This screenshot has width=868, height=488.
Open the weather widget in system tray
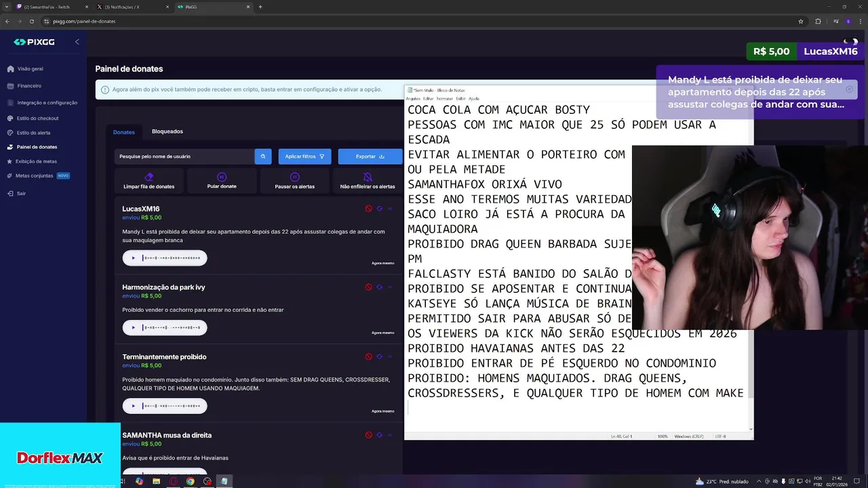click(722, 481)
